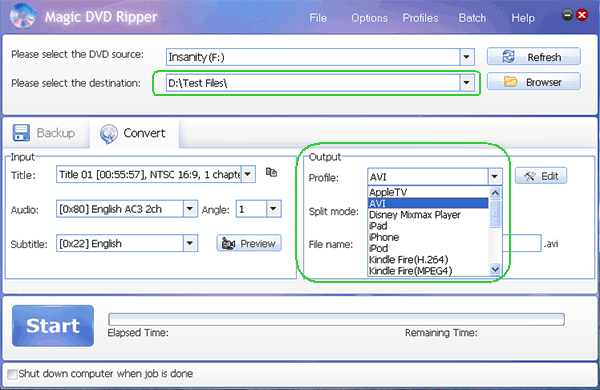Click the profile list scroll up arrow
600x390 pixels.
(x=495, y=193)
